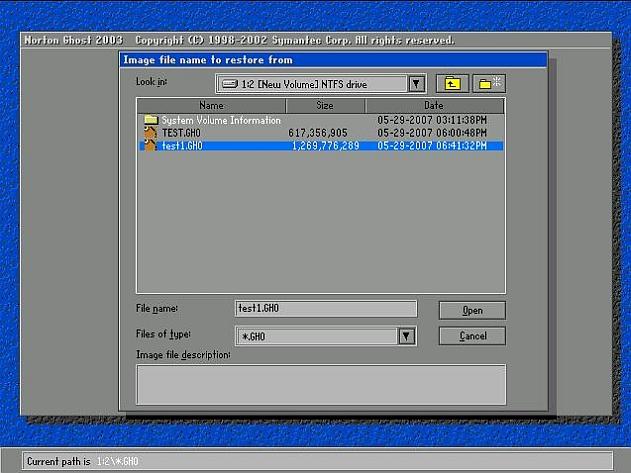This screenshot has height=473, width=631.
Task: Sort by the Date column header
Action: 434,106
